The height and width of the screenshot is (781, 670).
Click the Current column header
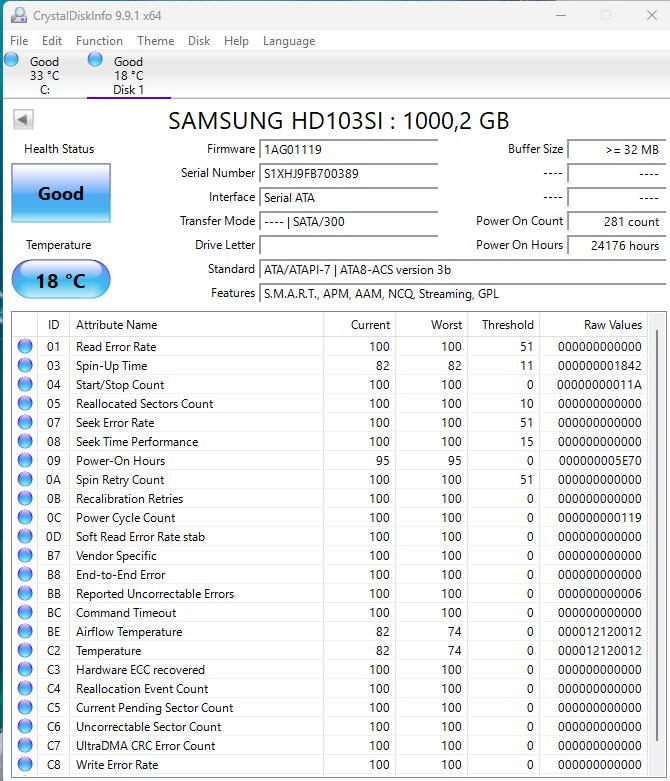(359, 325)
